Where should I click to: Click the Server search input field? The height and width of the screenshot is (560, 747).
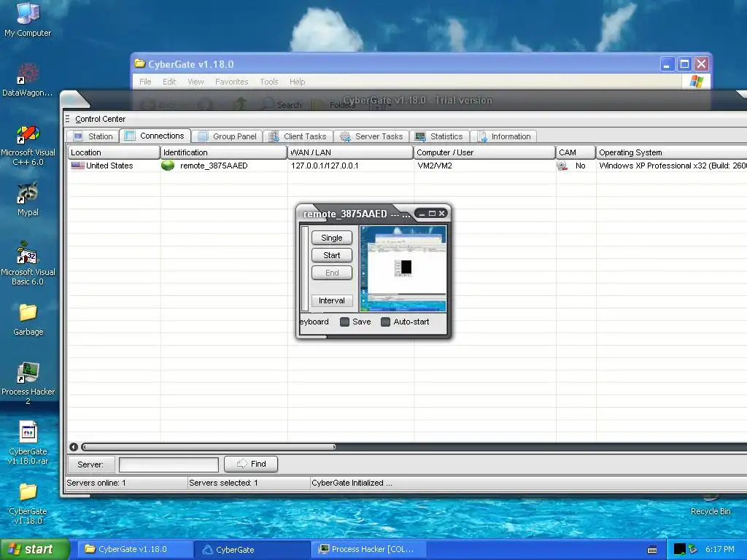(x=169, y=464)
